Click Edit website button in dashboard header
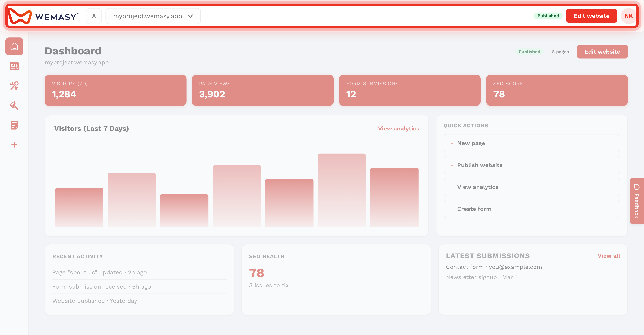The image size is (644, 335). click(602, 52)
